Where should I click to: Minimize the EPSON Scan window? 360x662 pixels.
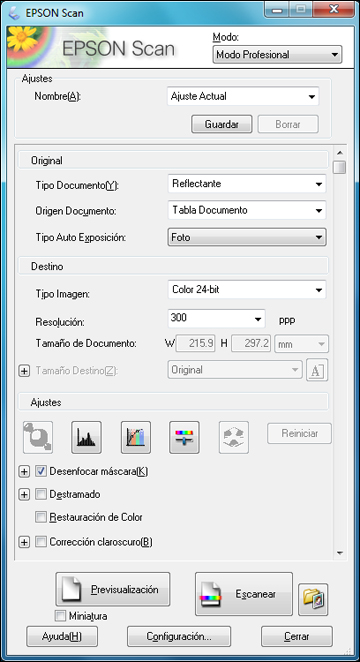[x=277, y=9]
